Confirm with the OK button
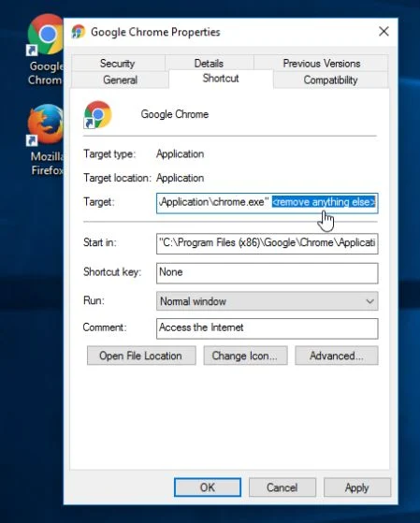Screen dimensions: 420x523 [x=208, y=487]
